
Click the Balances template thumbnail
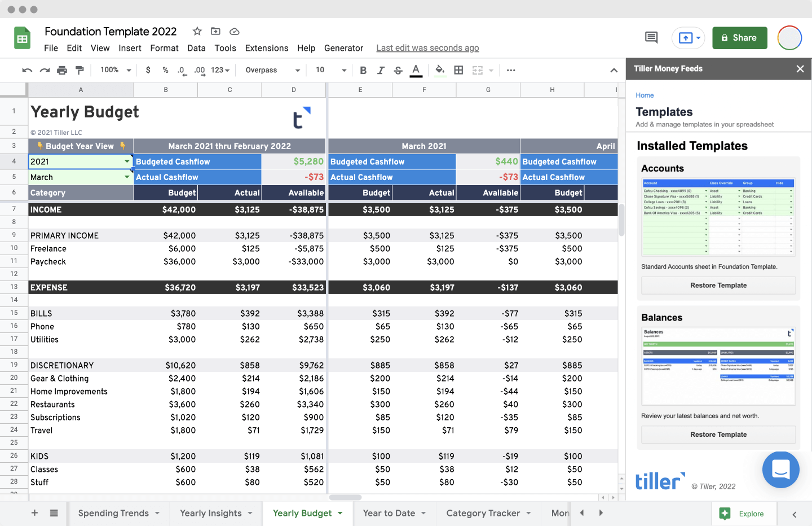718,366
